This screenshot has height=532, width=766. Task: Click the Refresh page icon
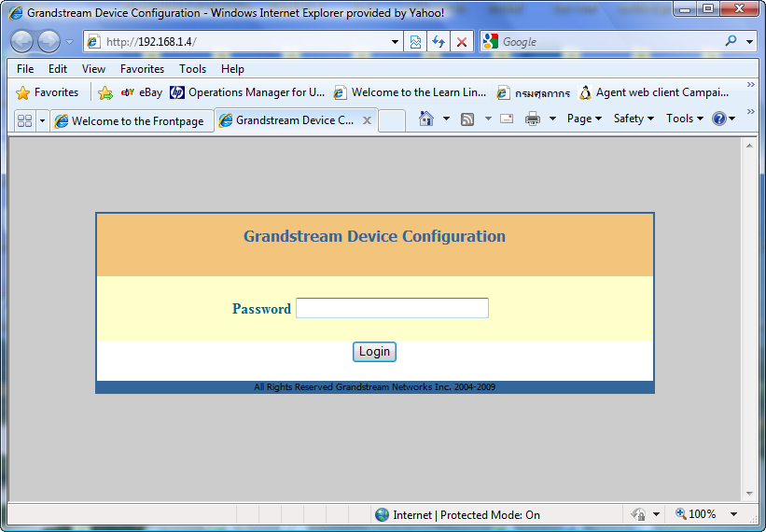pyautogui.click(x=439, y=42)
